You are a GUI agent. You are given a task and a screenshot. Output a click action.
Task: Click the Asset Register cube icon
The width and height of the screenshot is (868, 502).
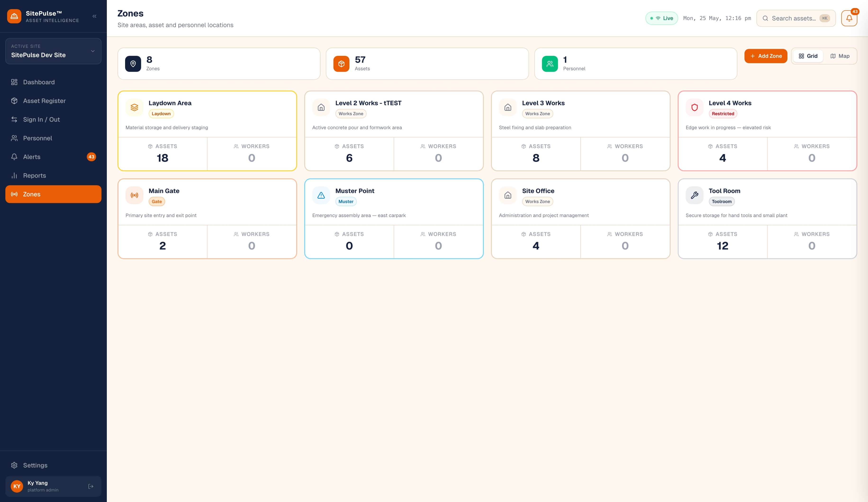click(14, 101)
